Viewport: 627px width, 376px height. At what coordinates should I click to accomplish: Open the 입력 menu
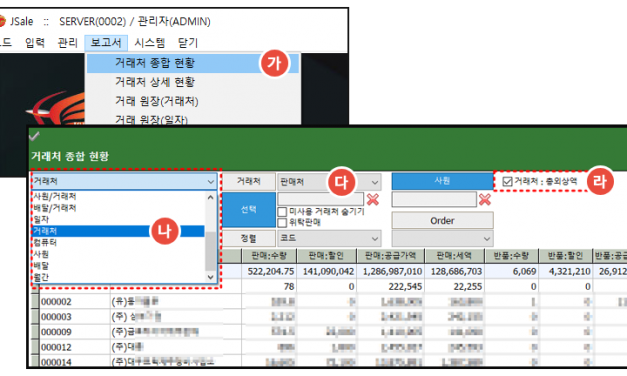click(x=35, y=42)
